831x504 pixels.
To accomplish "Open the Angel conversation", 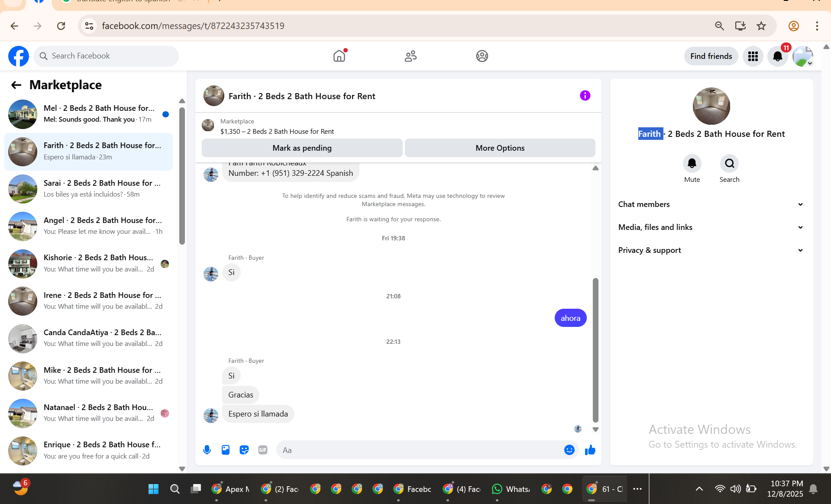I will point(88,226).
